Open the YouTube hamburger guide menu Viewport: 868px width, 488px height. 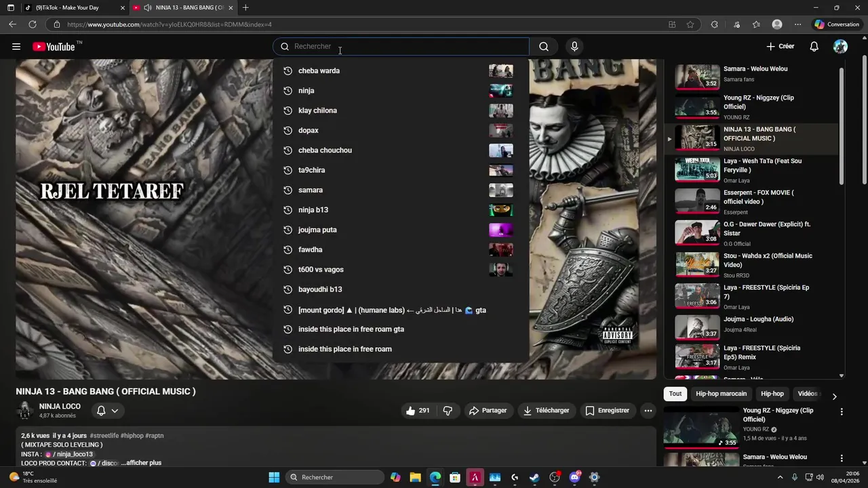[16, 47]
